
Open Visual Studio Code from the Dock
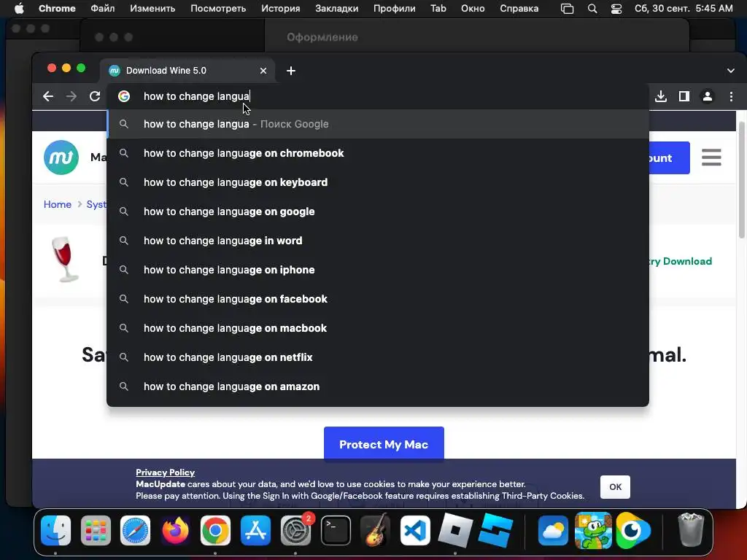[415, 530]
